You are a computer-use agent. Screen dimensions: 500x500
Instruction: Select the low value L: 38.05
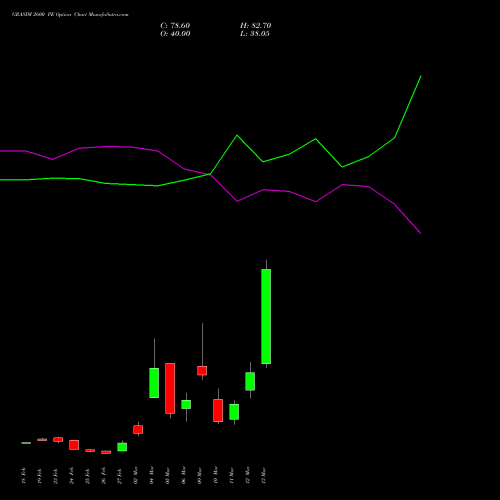255,34
